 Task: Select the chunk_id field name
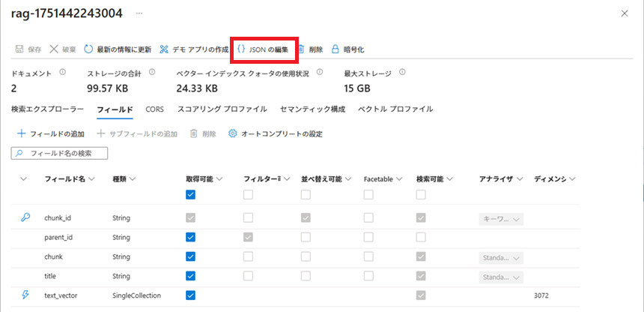(58, 218)
